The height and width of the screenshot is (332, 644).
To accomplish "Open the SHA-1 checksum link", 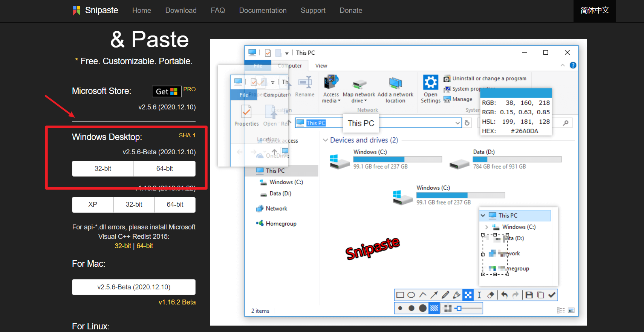I will tap(187, 135).
